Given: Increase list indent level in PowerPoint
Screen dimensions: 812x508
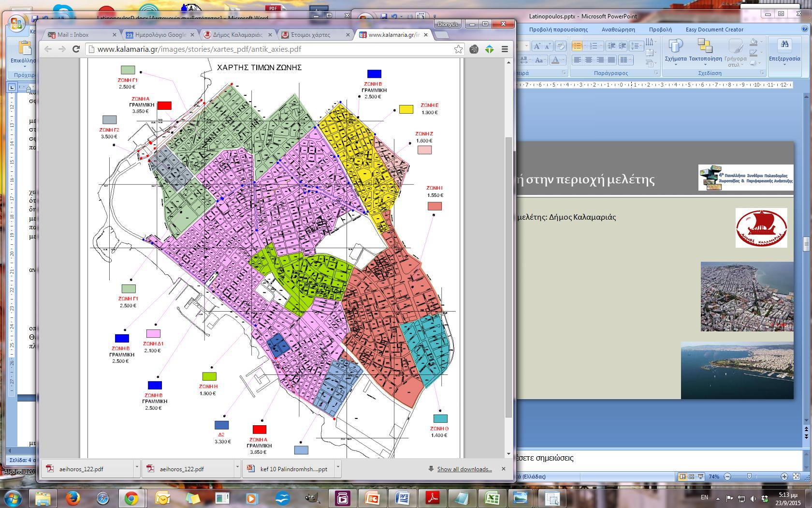Looking at the screenshot, I should tap(623, 46).
